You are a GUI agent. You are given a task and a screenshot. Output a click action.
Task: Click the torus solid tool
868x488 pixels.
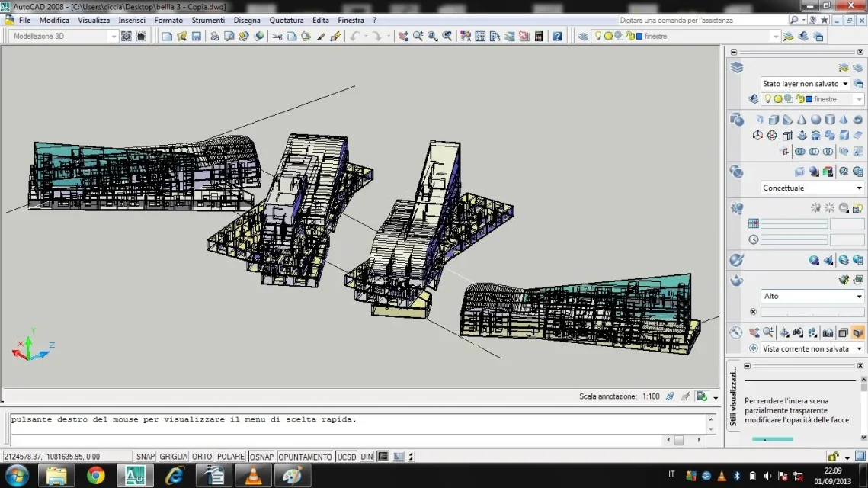point(858,120)
